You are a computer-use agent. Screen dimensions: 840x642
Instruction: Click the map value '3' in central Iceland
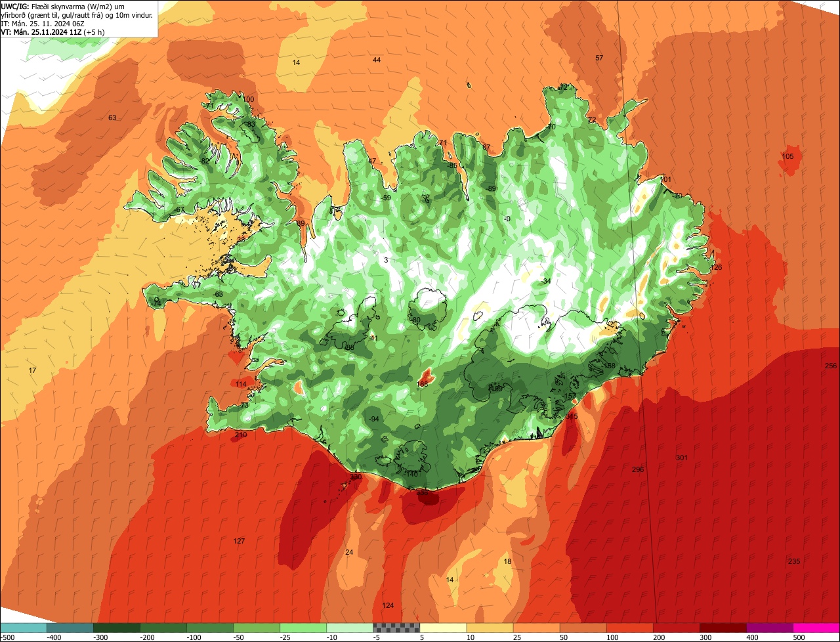(386, 261)
